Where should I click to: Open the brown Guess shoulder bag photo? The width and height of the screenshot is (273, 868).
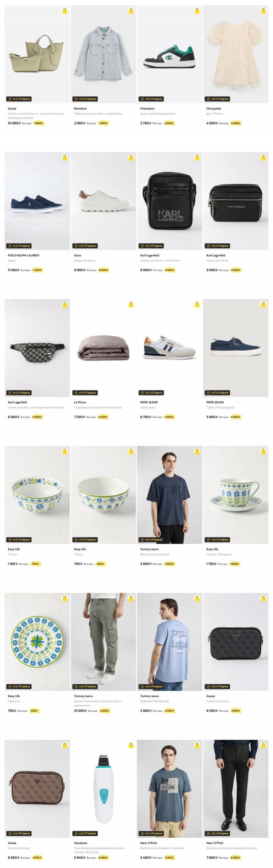[x=37, y=788]
